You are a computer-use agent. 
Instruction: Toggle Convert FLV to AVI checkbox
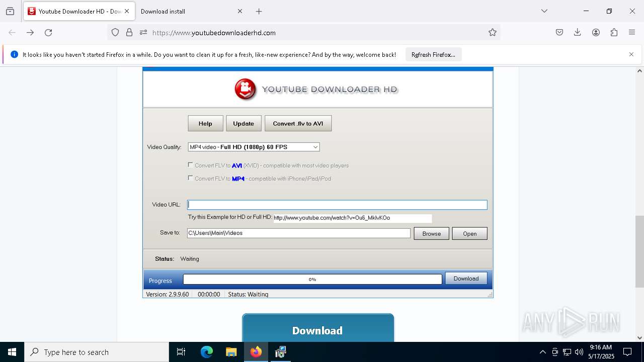[190, 164]
